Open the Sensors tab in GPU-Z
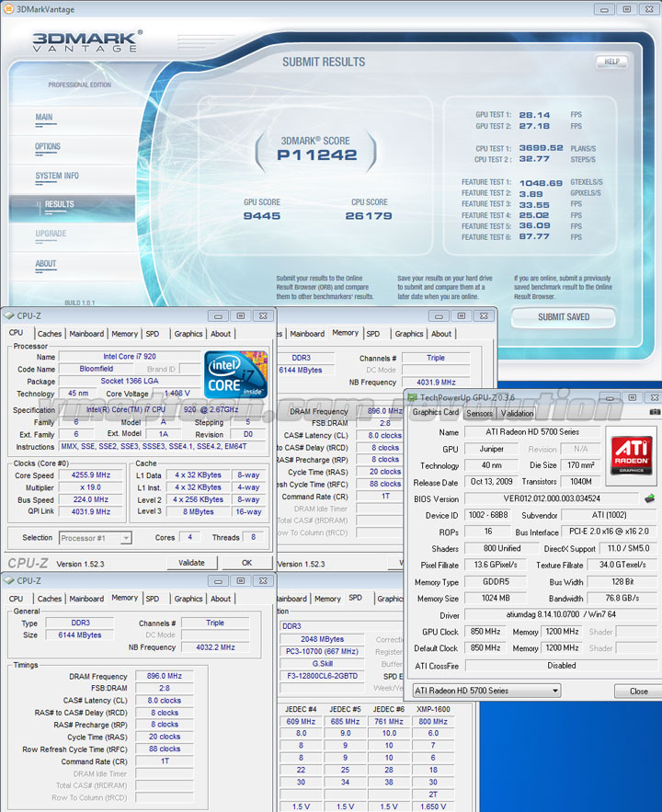 [x=479, y=413]
